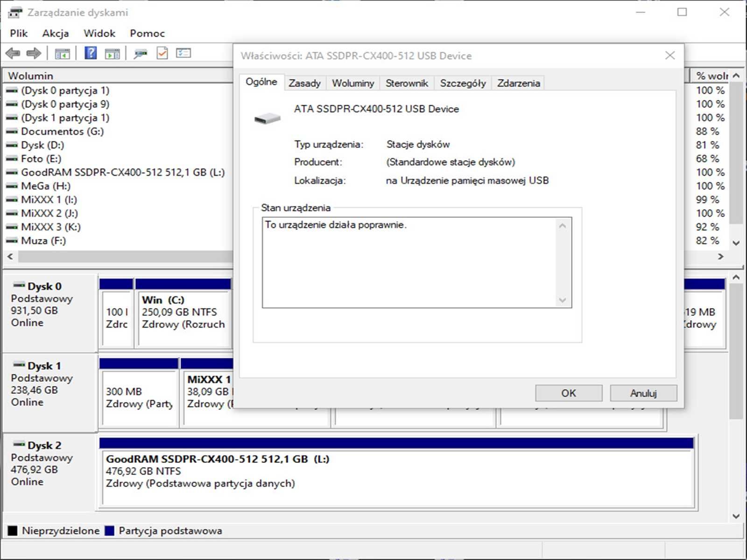747x560 pixels.
Task: Switch to the Zdarzenia tab
Action: click(x=519, y=83)
